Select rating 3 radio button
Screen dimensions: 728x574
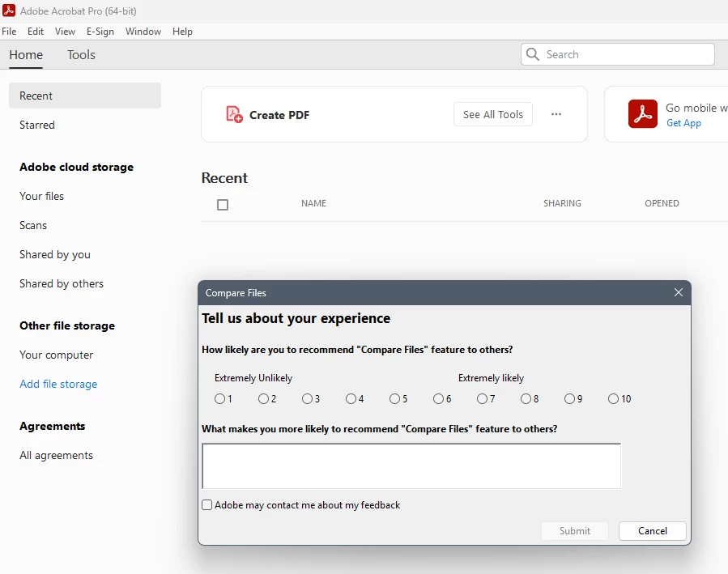click(x=307, y=398)
